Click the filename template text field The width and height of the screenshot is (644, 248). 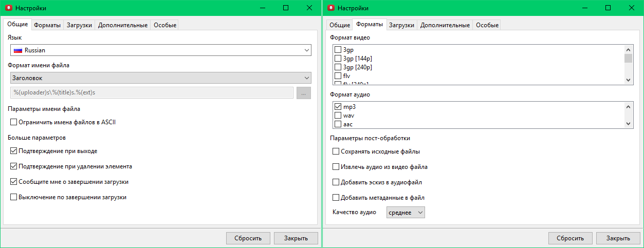point(152,93)
